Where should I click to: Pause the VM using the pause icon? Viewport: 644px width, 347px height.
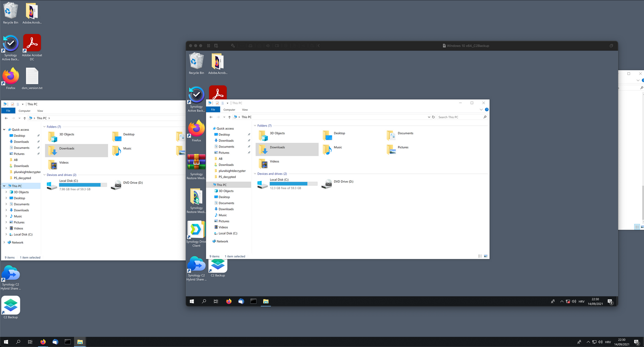[x=209, y=46]
